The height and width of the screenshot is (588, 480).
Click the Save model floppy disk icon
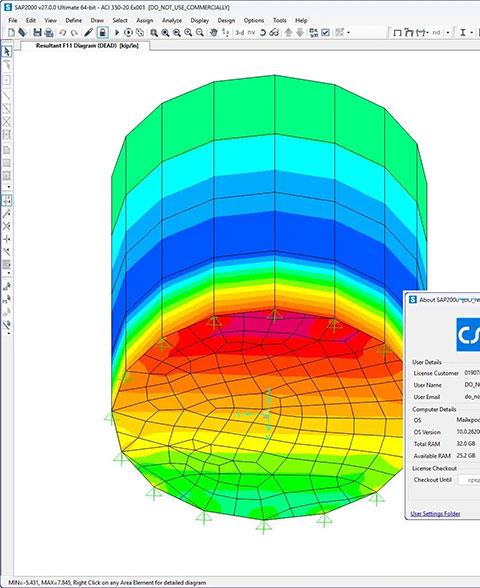[x=37, y=33]
